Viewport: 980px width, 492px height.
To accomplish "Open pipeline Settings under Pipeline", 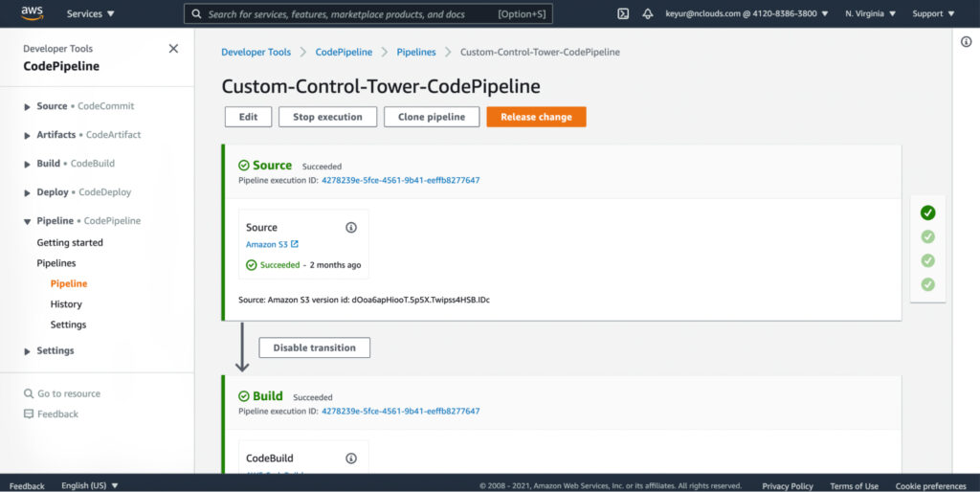I will 68,325.
